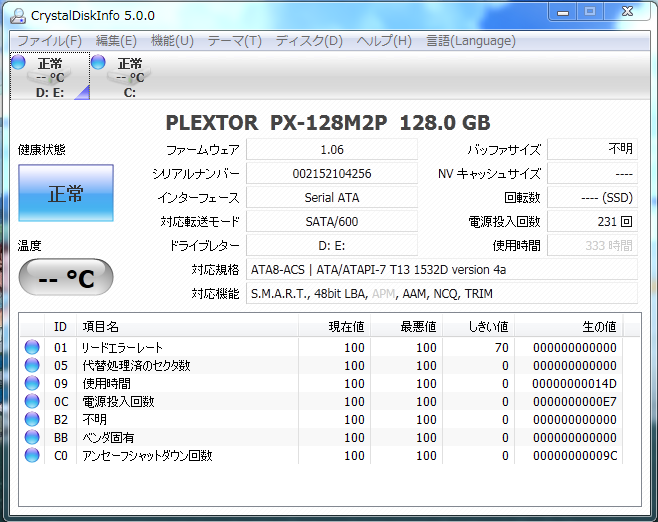658x522 pixels.
Task: Click raw value 00000000009C
Action: (x=574, y=456)
